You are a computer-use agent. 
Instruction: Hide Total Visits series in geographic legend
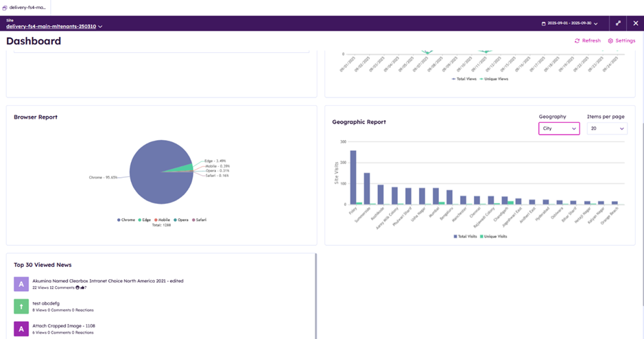point(464,236)
